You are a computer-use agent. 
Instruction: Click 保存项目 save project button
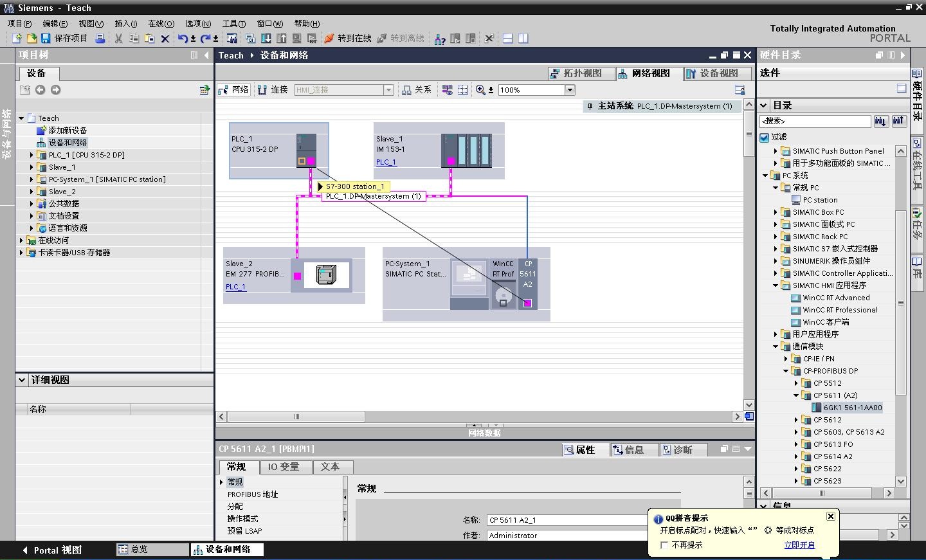(x=64, y=39)
